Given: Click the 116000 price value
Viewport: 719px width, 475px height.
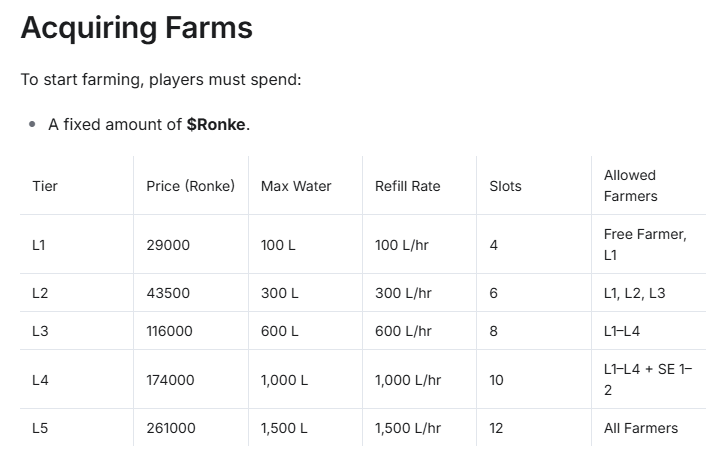Looking at the screenshot, I should click(169, 331).
